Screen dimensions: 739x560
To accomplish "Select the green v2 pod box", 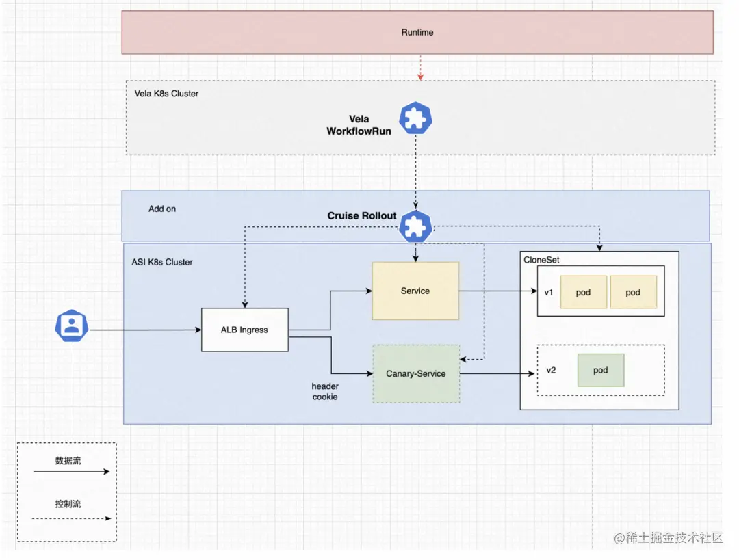I will point(601,370).
